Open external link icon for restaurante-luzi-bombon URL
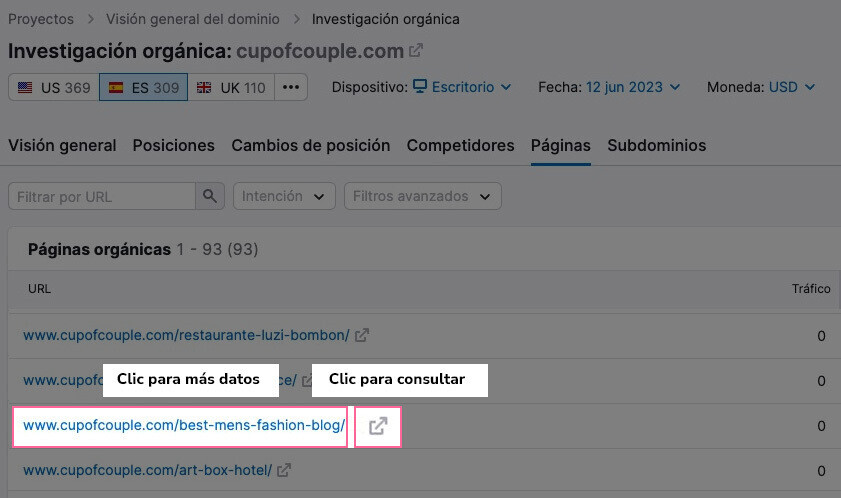 coord(362,335)
